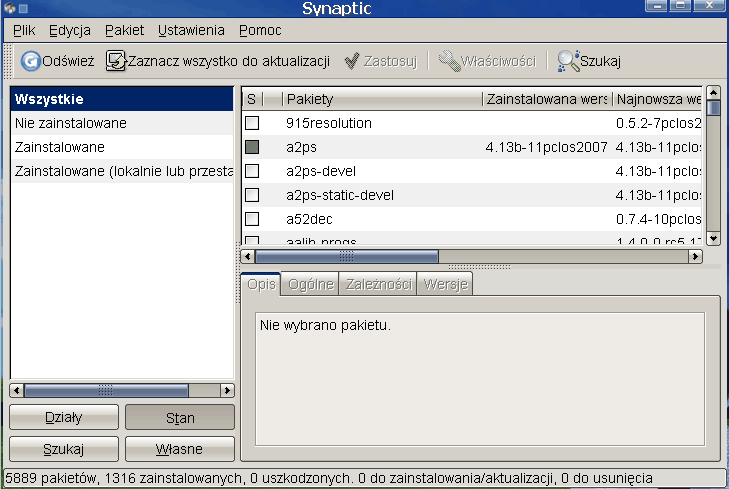Select the Nie zainstalowane filter

(x=122, y=123)
